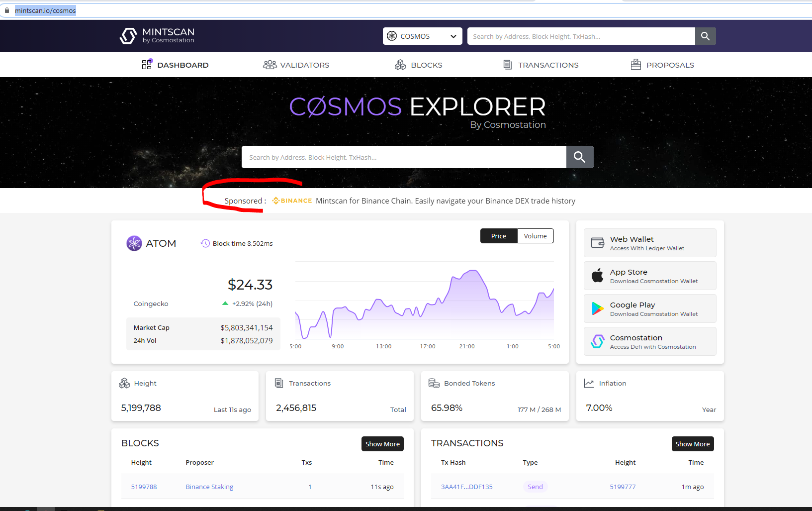Click the Market Cap $5,803,341,154 value
This screenshot has height=511, width=812.
[247, 327]
